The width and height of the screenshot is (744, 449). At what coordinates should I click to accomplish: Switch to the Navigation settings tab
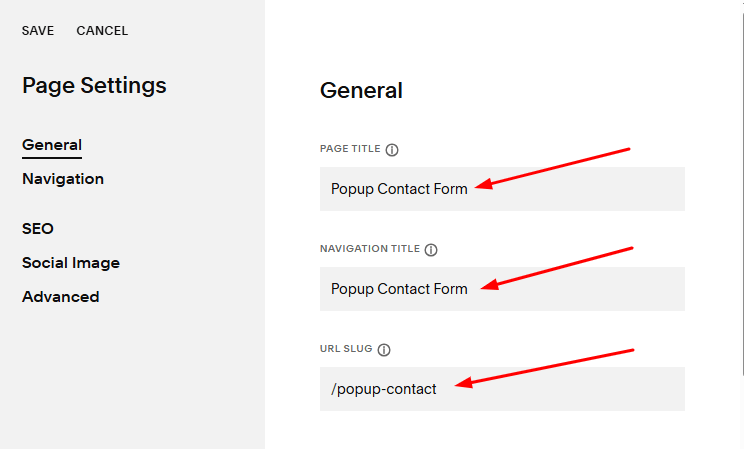tap(63, 179)
